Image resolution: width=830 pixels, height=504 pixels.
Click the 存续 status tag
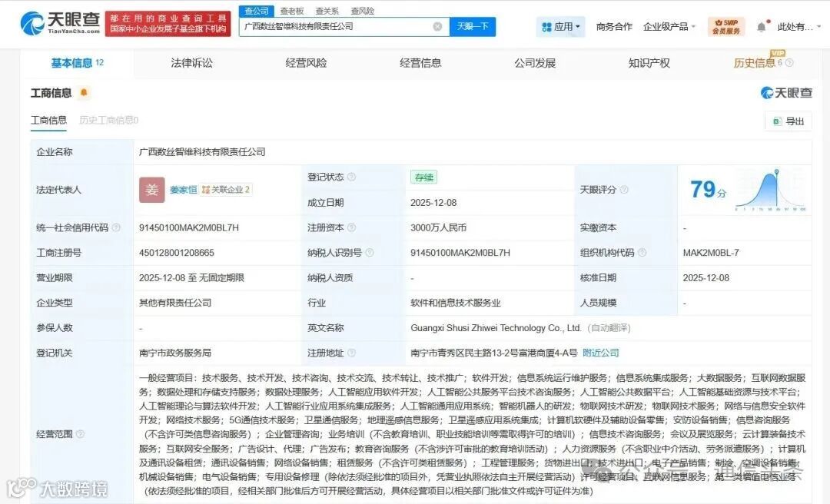click(423, 177)
